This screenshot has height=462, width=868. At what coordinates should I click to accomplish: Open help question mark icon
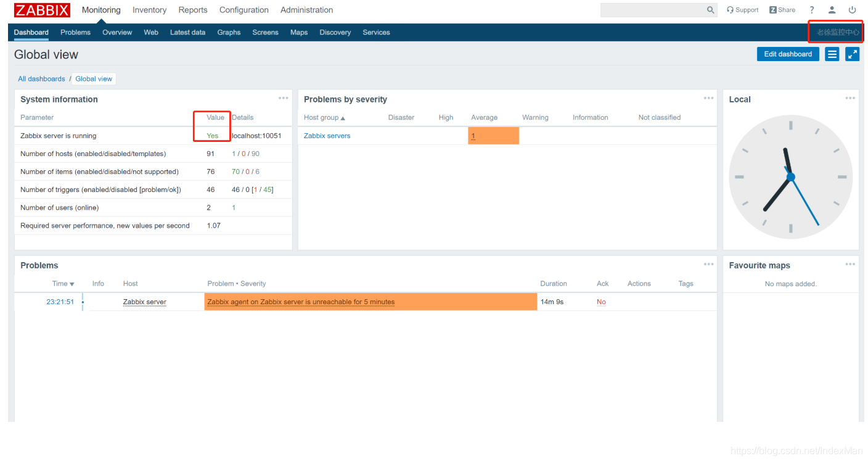(812, 10)
